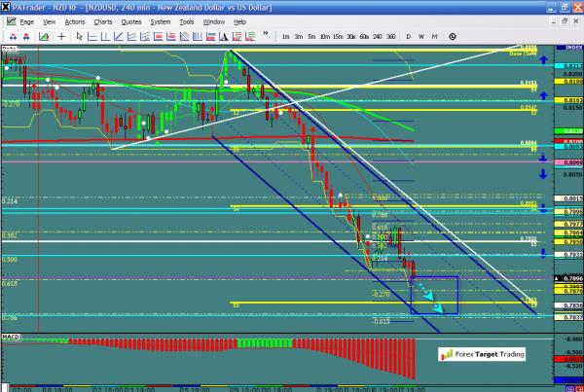This screenshot has height=392, width=584.
Task: Click the weekly (W) timeframe button
Action: coord(420,37)
